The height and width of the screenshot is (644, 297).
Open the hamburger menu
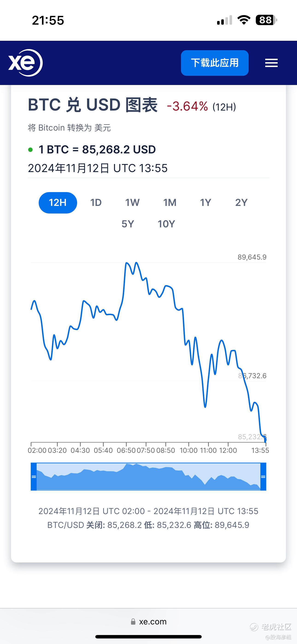pos(271,63)
